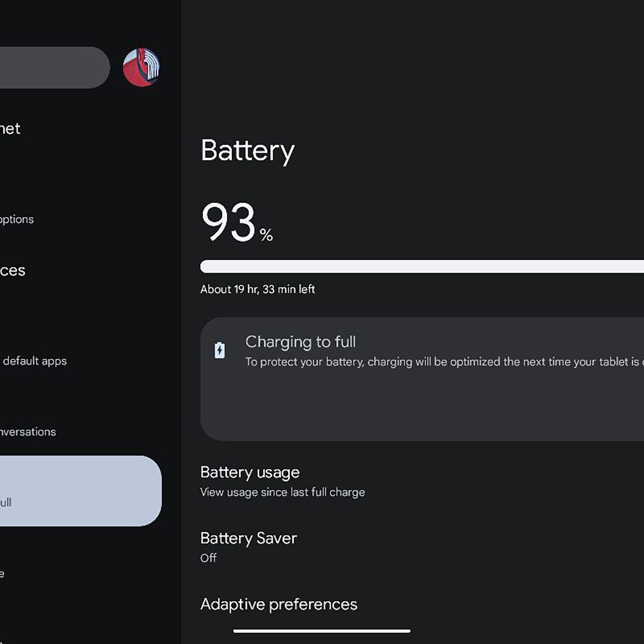Open sidebar entry mentioning default apps
The image size is (644, 644).
click(34, 361)
